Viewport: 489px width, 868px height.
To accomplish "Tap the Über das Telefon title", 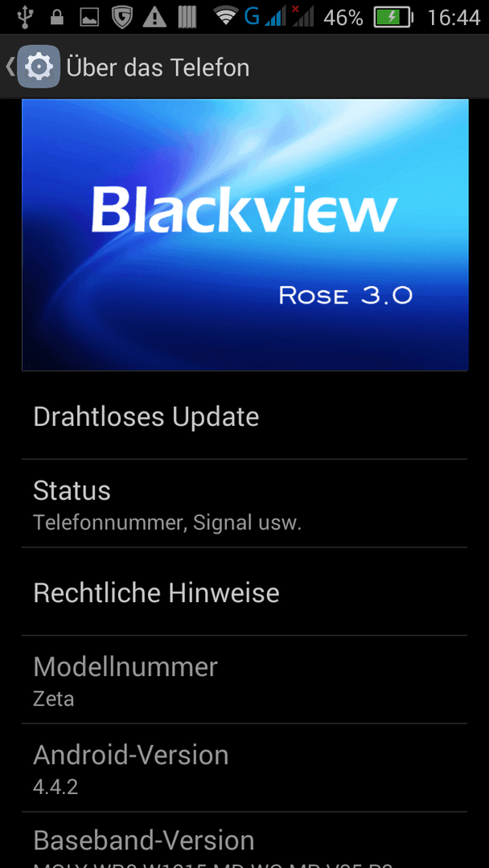I will pyautogui.click(x=158, y=68).
